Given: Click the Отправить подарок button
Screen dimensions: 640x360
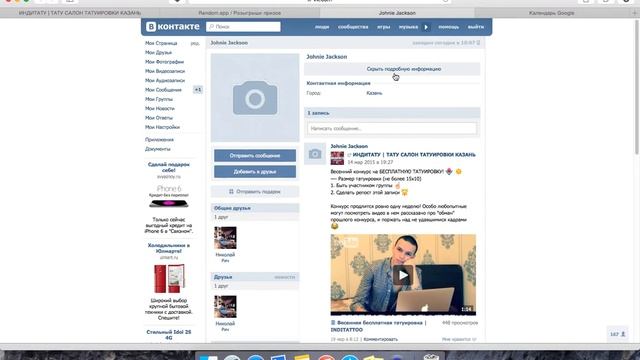Looking at the screenshot, I should click(255, 191).
